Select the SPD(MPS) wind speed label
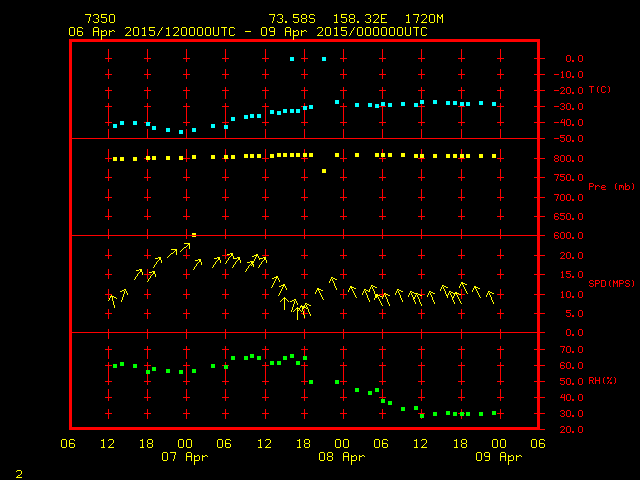Image resolution: width=640 pixels, height=480 pixels. tap(606, 283)
